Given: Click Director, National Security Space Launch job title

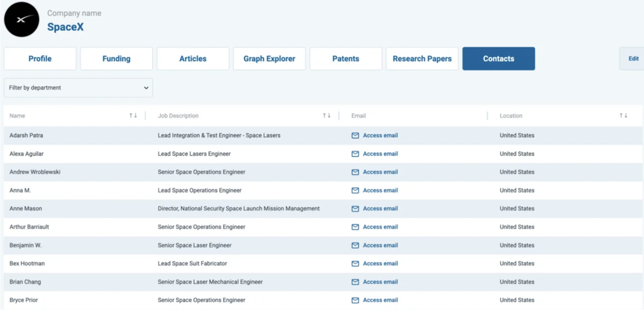Looking at the screenshot, I should click(239, 209).
